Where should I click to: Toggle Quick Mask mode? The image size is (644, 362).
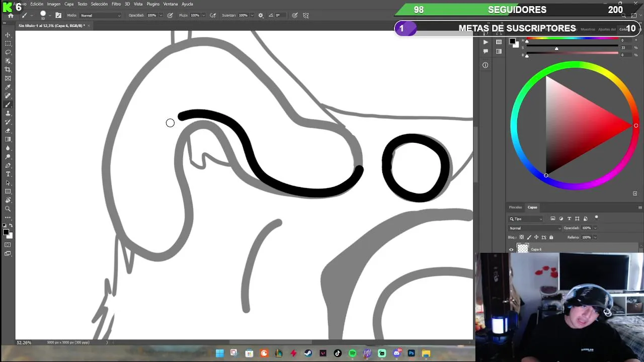pyautogui.click(x=8, y=245)
